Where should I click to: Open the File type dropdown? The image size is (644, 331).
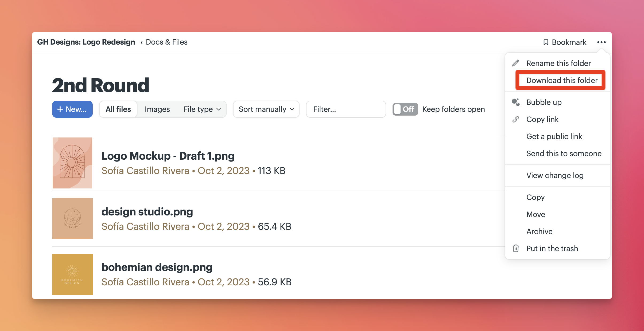[x=202, y=109]
